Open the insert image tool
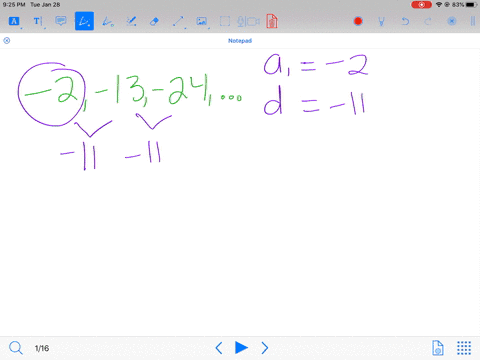Screen dimensions: 480x360 [x=201, y=21]
